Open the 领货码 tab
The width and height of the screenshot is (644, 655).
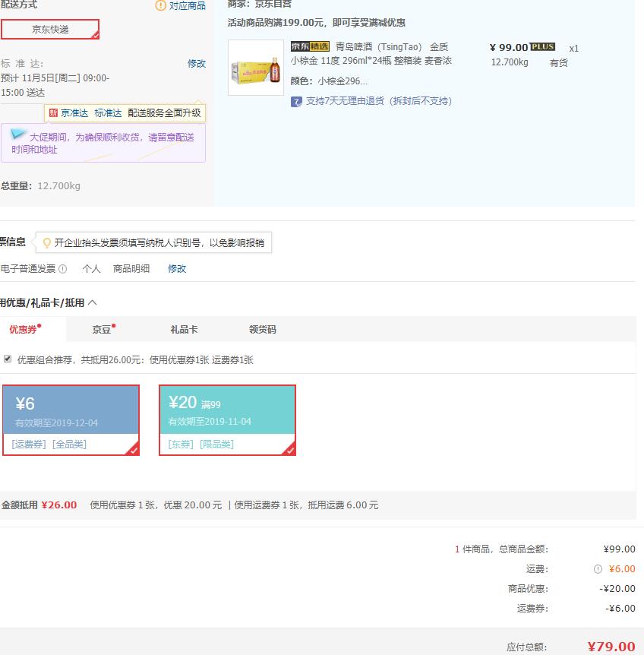263,330
